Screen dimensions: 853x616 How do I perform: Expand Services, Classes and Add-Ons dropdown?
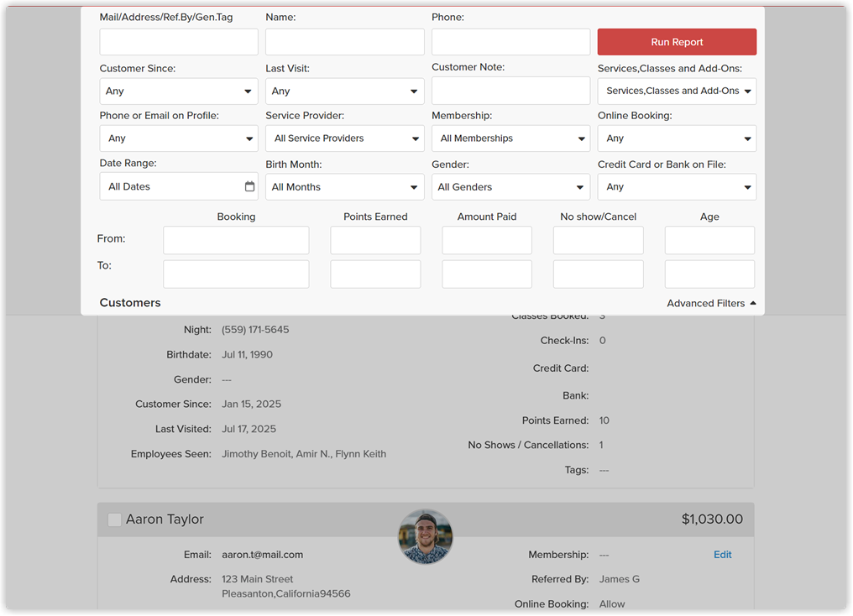[x=677, y=91]
